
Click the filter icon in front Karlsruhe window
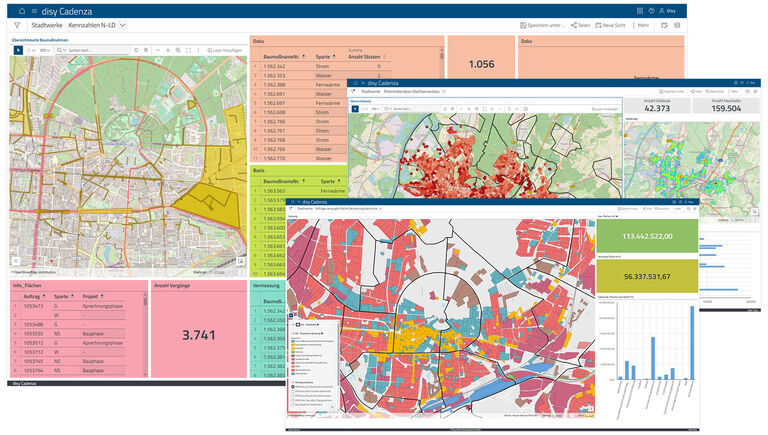[x=292, y=208]
